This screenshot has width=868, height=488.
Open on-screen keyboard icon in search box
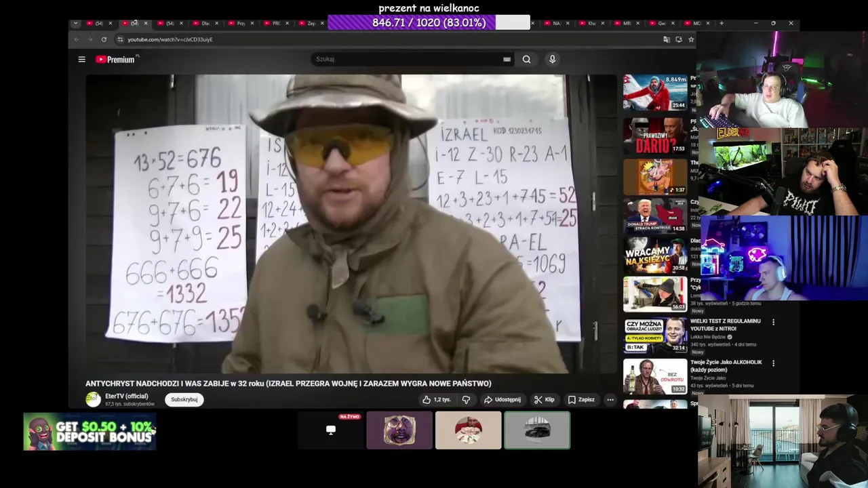pos(507,59)
